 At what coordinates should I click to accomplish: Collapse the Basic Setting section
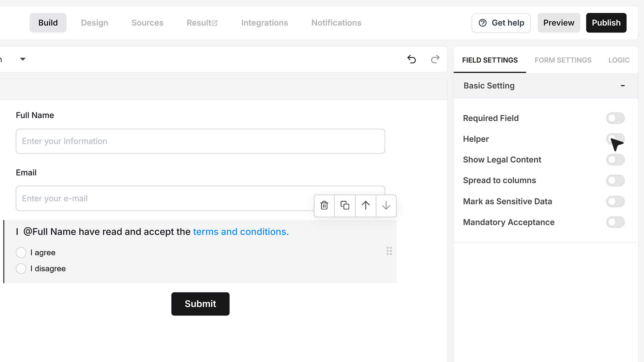(623, 86)
